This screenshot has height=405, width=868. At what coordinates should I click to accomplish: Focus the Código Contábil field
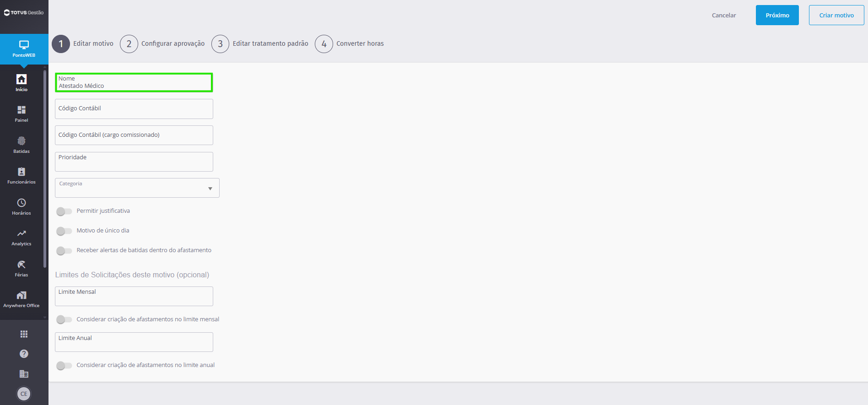pyautogui.click(x=134, y=109)
